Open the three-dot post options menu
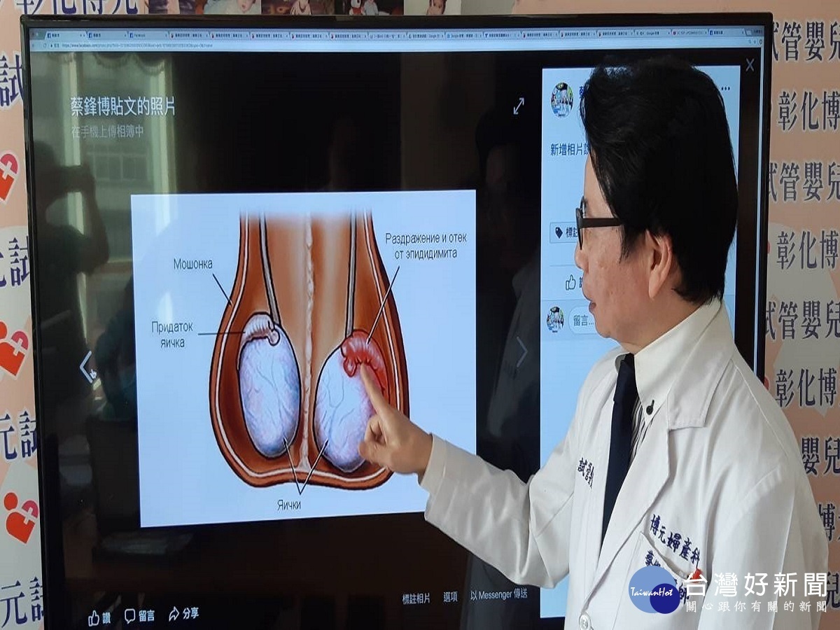Image resolution: width=840 pixels, height=630 pixels. (x=726, y=89)
